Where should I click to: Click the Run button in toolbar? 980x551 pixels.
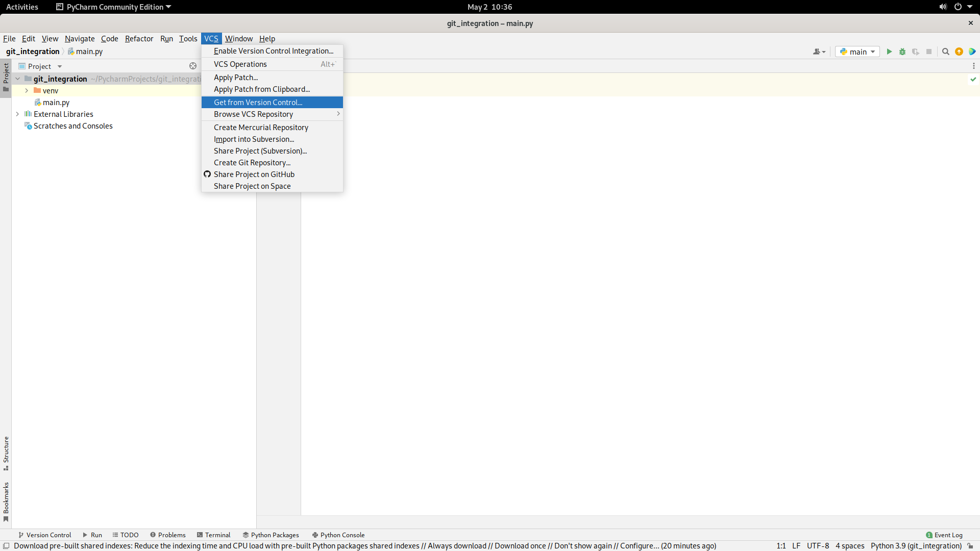889,51
